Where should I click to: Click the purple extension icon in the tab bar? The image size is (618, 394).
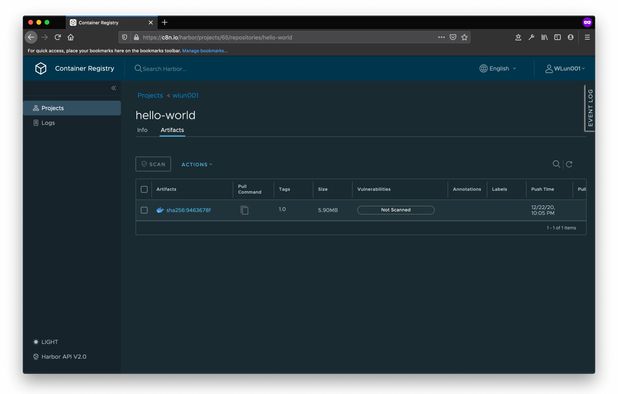[587, 22]
